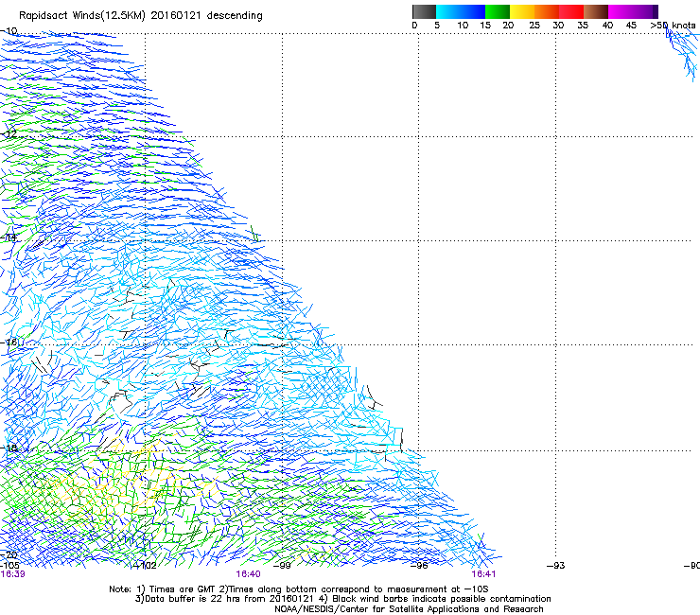Choose the red 30–35 knots legend swatch
700x615 pixels.
[x=571, y=11]
